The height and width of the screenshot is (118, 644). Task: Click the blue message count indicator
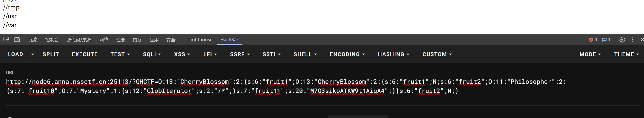[606, 40]
